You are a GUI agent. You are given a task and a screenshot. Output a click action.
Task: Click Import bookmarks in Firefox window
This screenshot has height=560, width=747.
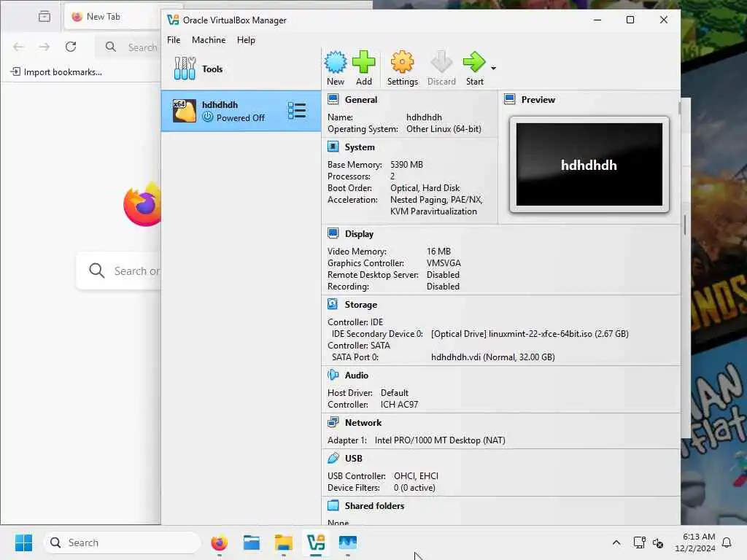click(x=56, y=72)
